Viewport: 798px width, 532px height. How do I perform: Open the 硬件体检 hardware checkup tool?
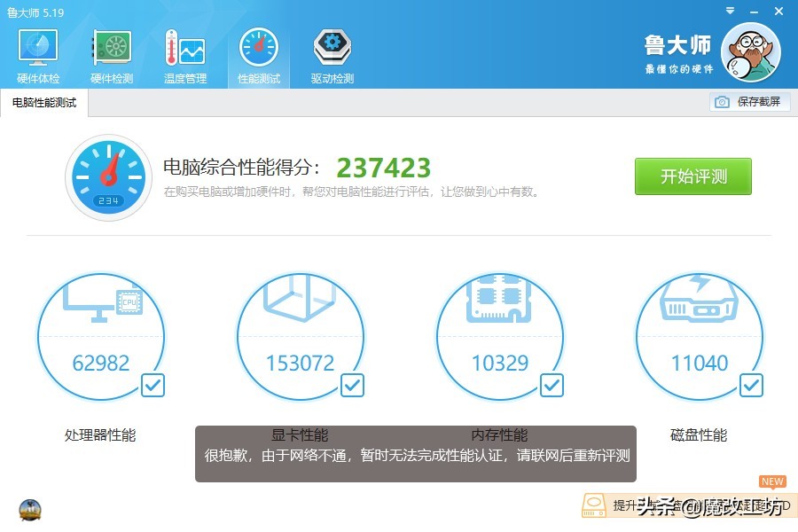point(36,53)
